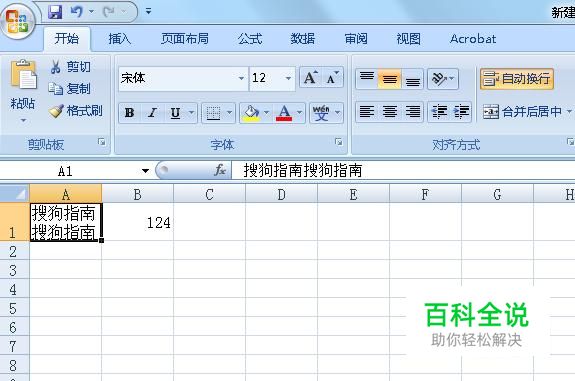Center text horizontally
575x381 pixels.
click(390, 112)
